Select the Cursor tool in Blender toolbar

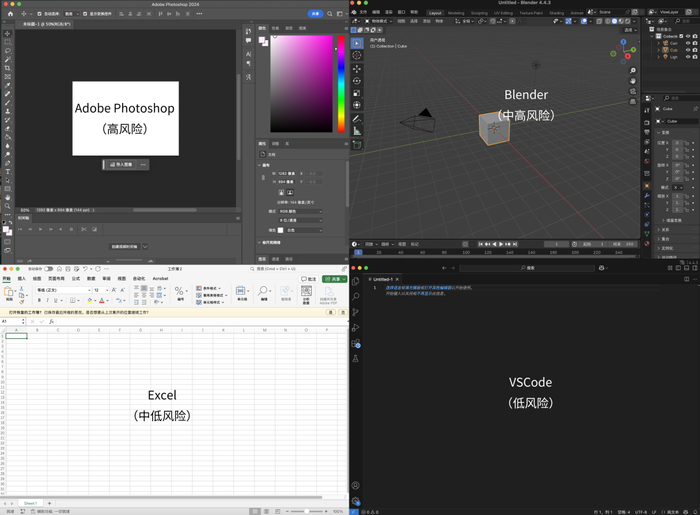[x=357, y=55]
